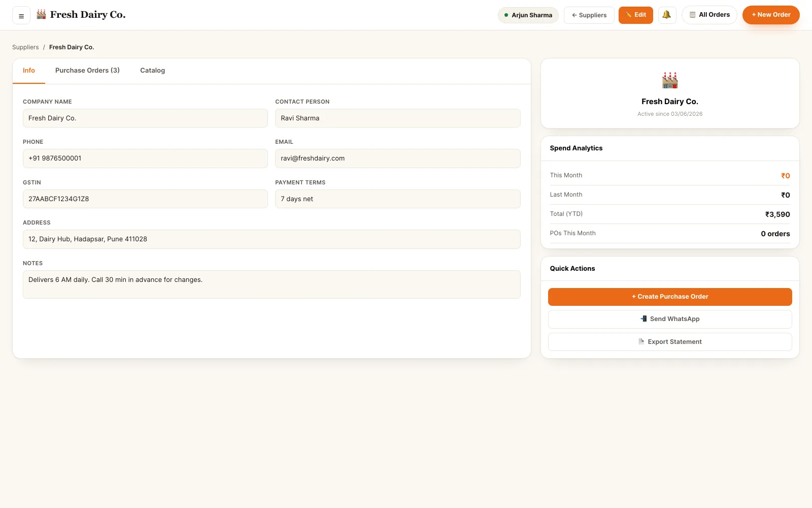The image size is (812, 508).
Task: Click the large factory icon in supplier card
Action: pos(670,80)
